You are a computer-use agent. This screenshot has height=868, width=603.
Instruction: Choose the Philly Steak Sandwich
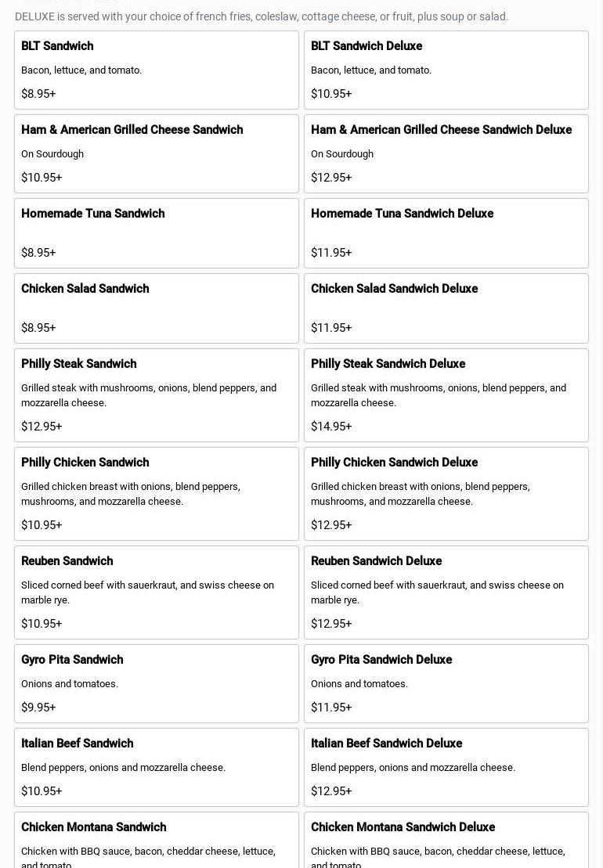coord(157,394)
